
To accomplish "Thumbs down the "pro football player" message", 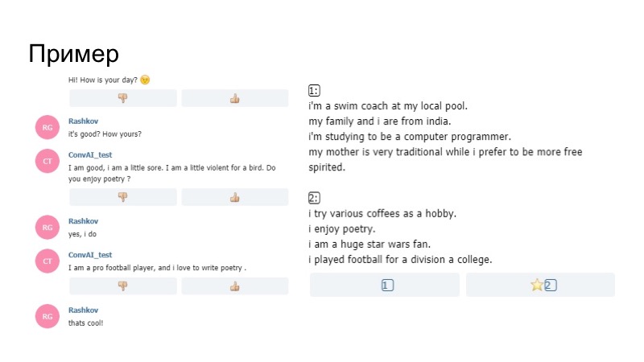I will click(x=122, y=286).
